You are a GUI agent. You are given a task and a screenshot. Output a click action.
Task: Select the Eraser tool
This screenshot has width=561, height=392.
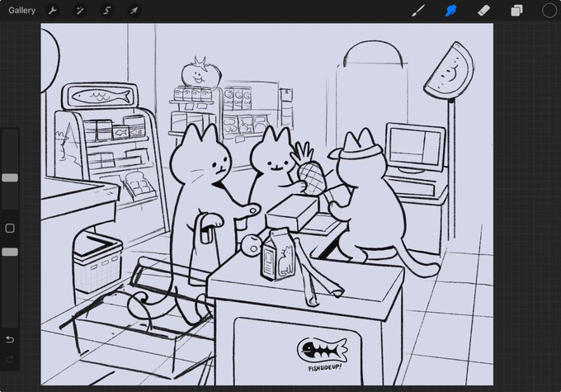coord(483,11)
